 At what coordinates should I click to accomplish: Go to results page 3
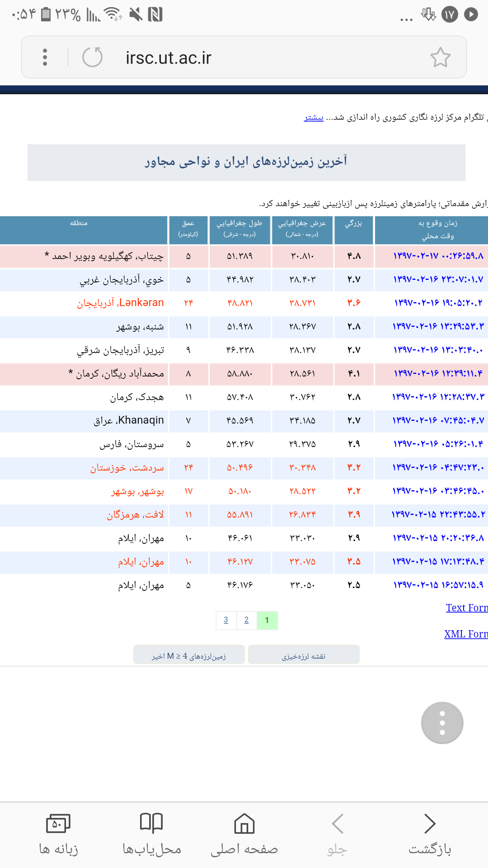click(226, 620)
